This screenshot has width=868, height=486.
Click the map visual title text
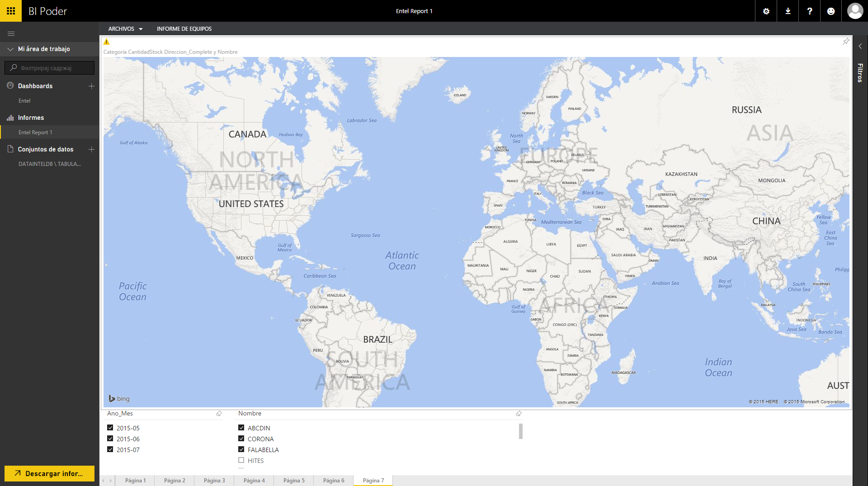pos(170,52)
